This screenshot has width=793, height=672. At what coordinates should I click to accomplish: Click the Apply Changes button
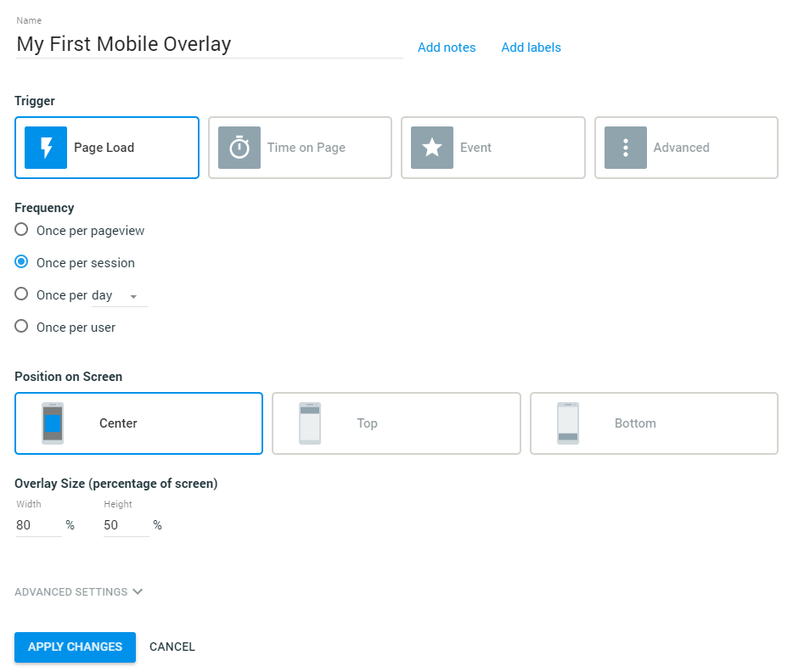[x=75, y=647]
